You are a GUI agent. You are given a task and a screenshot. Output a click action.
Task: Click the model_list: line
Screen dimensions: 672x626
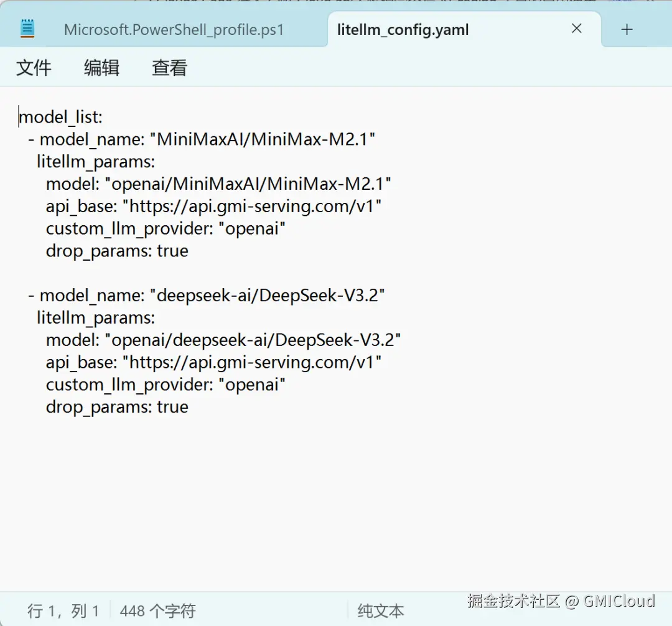(60, 117)
